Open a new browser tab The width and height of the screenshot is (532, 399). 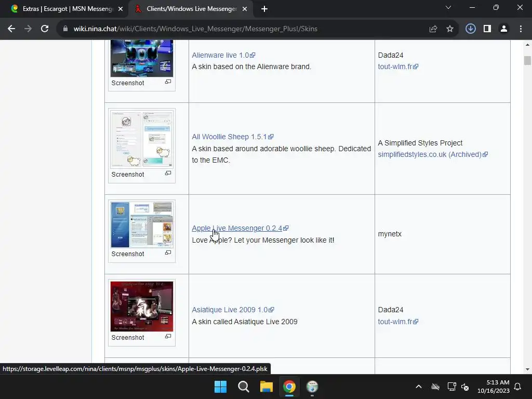[264, 9]
